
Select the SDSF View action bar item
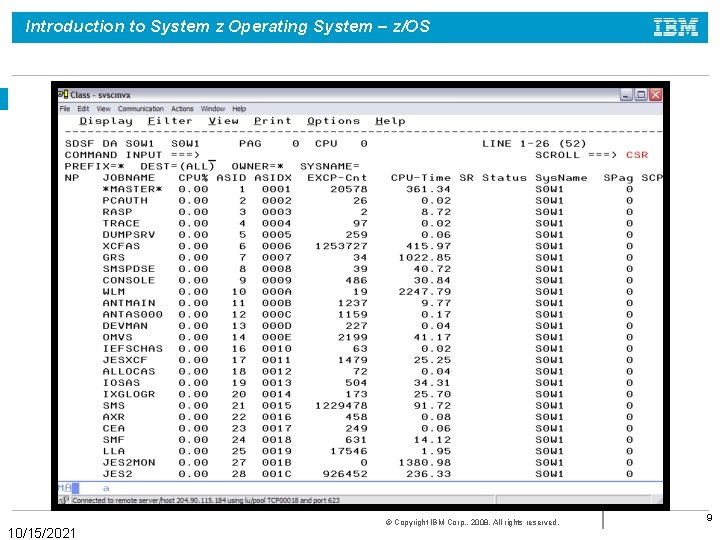(x=223, y=121)
